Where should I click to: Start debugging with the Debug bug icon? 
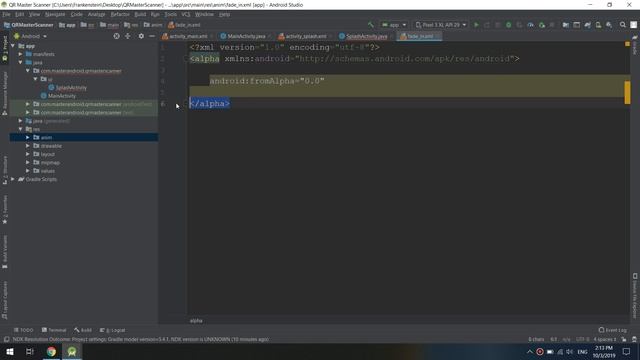[509, 25]
